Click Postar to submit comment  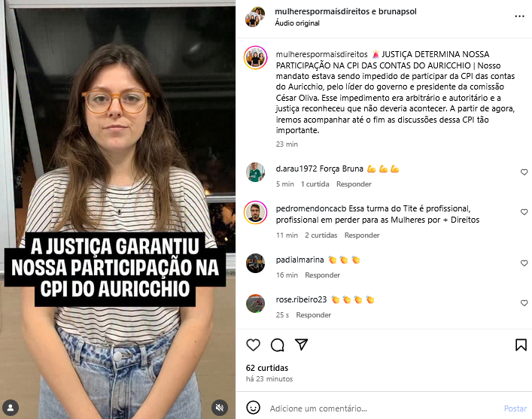coord(515,408)
